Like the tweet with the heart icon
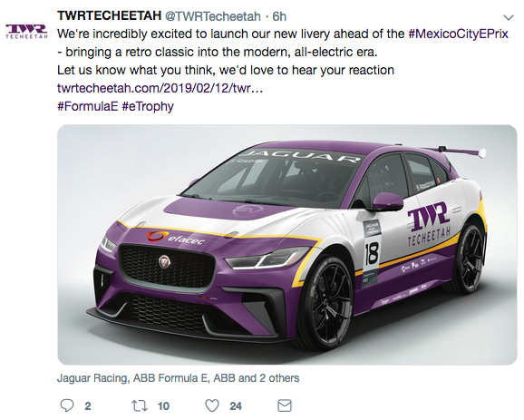The image size is (524, 420). point(212,405)
